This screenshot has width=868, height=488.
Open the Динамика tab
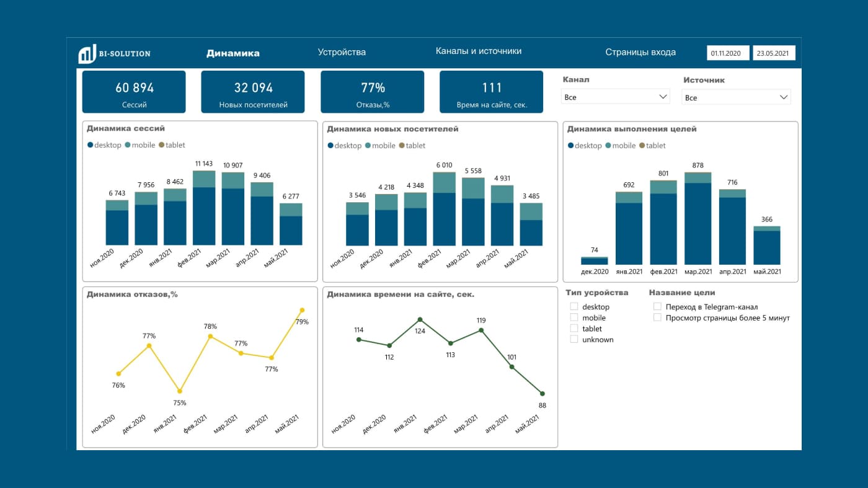point(233,53)
